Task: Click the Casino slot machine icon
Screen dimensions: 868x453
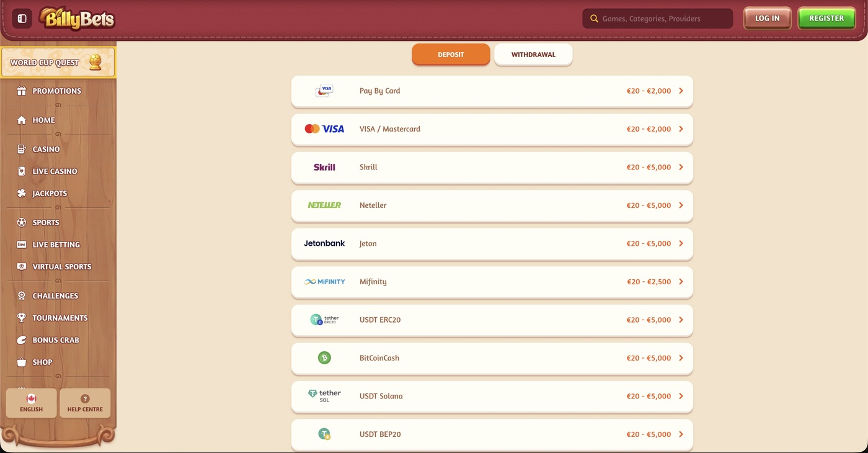Action: click(22, 150)
